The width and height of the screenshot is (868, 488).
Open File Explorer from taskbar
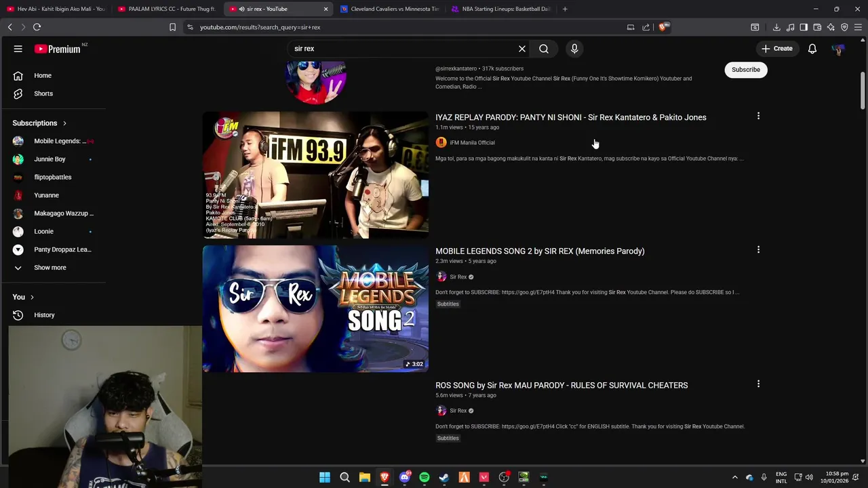pyautogui.click(x=365, y=477)
